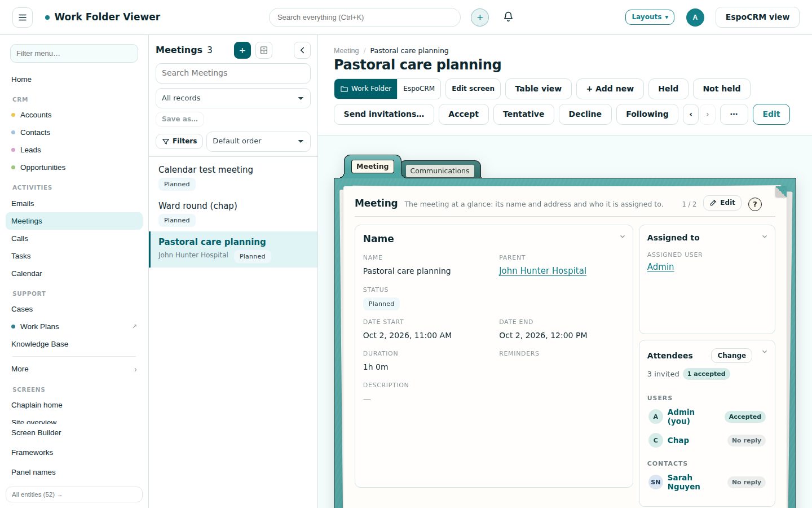Image resolution: width=812 pixels, height=508 pixels.
Task: Click Chap's C avatar
Action: (655, 440)
